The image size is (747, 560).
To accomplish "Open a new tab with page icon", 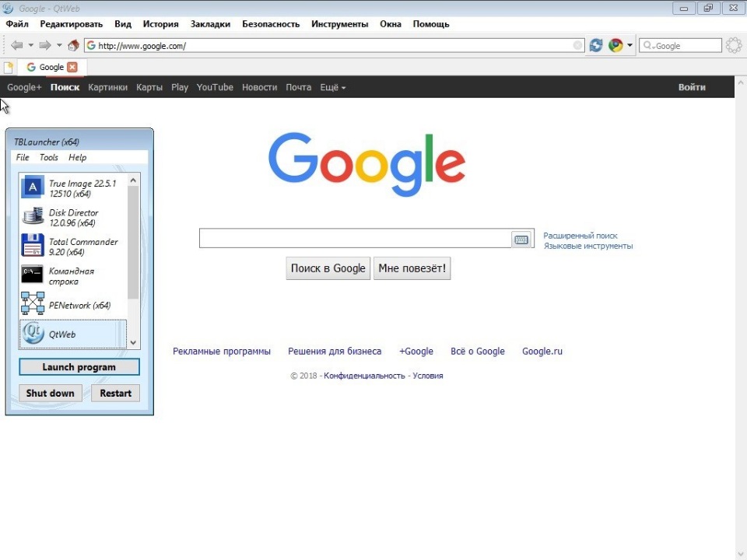I will pos(8,67).
